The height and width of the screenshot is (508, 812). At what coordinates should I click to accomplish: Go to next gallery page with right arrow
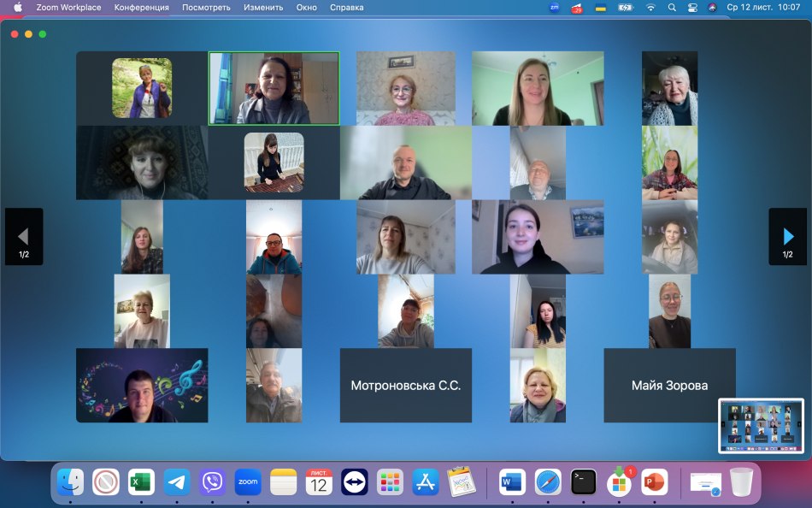(x=787, y=236)
